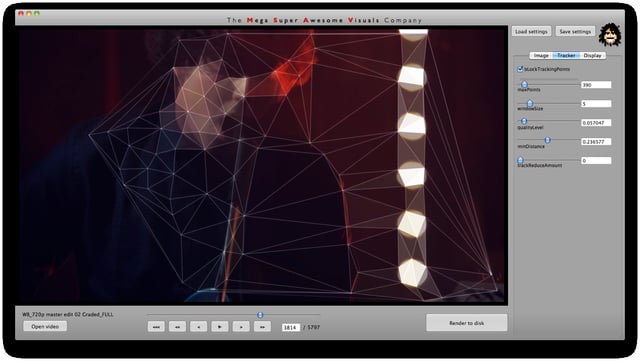Click the trackReduceAmount slider handle
Viewport: 640px width, 361px height.
pyautogui.click(x=520, y=160)
